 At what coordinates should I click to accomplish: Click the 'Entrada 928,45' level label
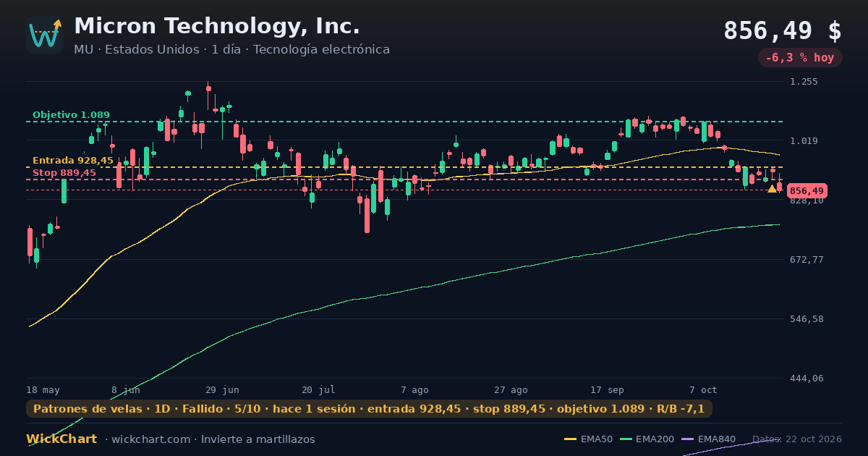point(73,161)
